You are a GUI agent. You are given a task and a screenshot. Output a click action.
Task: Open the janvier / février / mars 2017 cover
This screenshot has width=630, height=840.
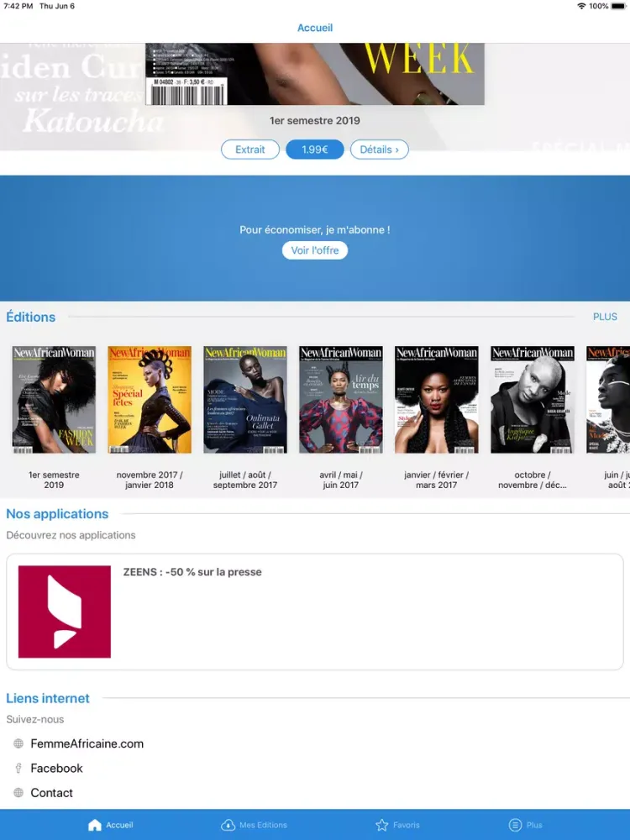[437, 400]
